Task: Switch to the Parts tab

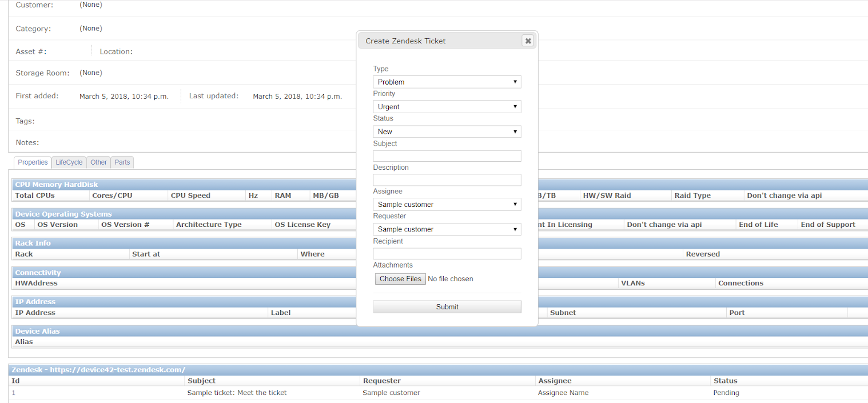Action: tap(122, 162)
